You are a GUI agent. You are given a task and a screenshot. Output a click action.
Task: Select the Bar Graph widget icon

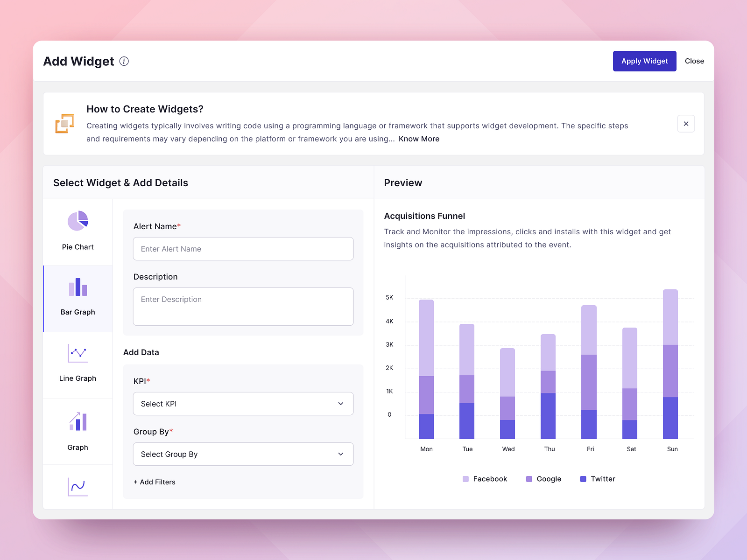pos(78,287)
